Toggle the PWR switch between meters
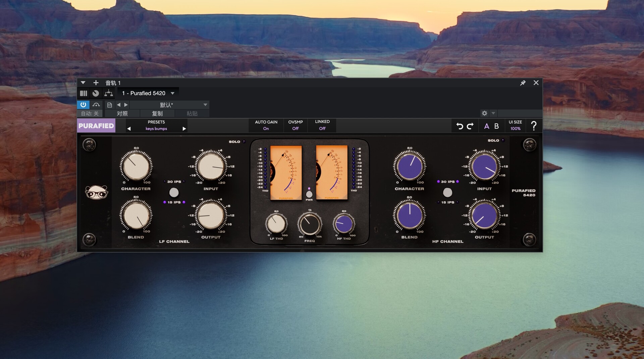The height and width of the screenshot is (359, 644). pyautogui.click(x=309, y=194)
